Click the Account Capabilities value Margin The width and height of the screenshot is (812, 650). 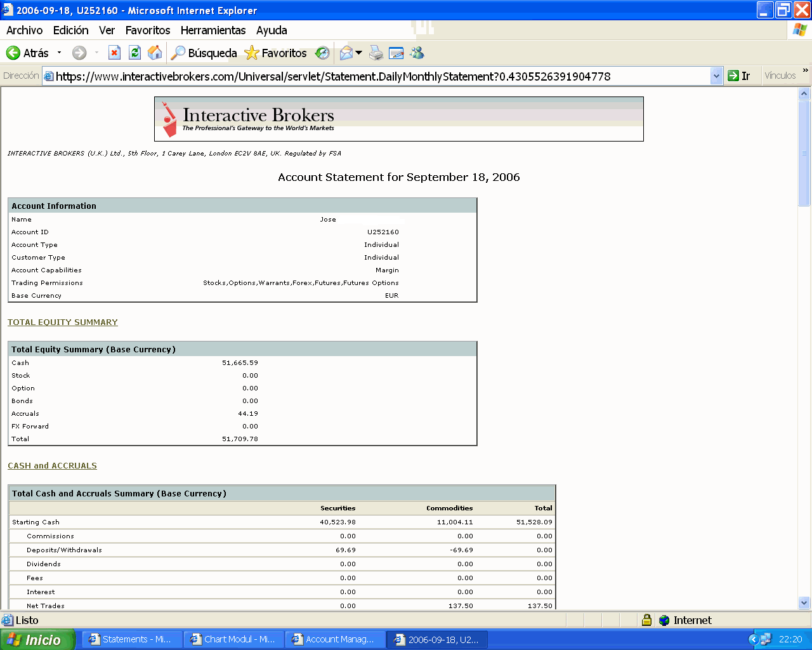387,270
